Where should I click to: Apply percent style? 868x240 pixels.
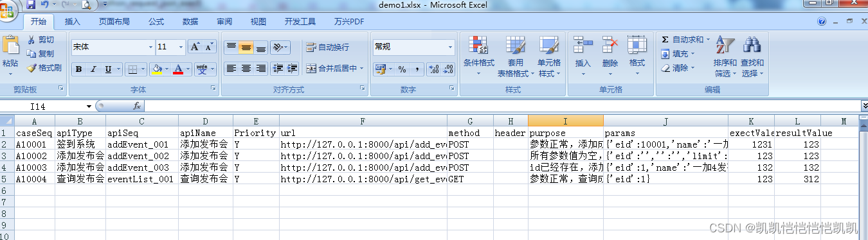[x=402, y=69]
